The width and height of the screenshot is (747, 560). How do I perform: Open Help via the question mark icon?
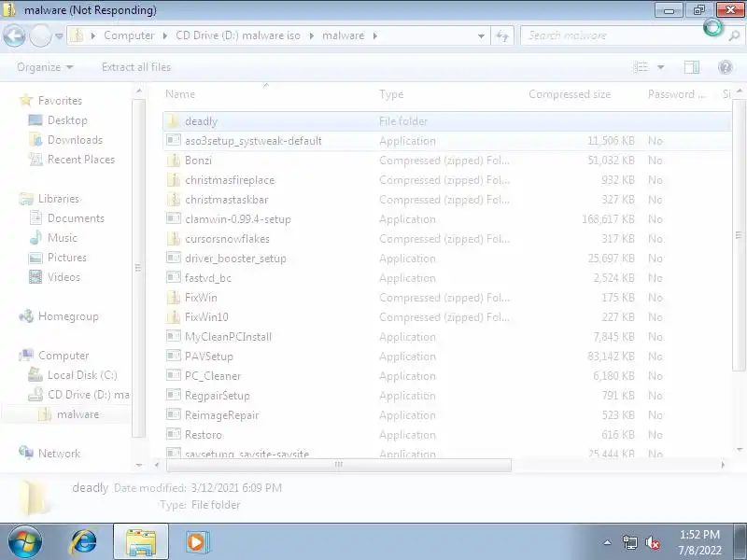point(726,67)
